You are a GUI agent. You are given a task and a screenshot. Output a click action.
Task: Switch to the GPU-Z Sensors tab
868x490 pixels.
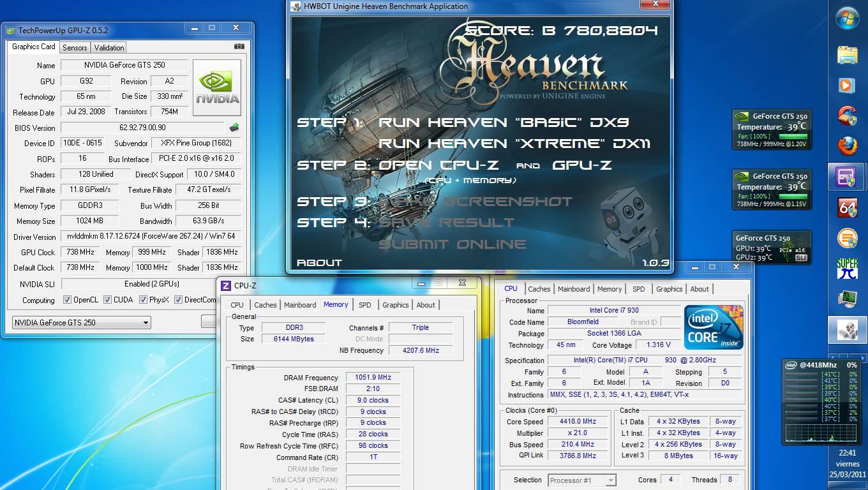tap(75, 48)
